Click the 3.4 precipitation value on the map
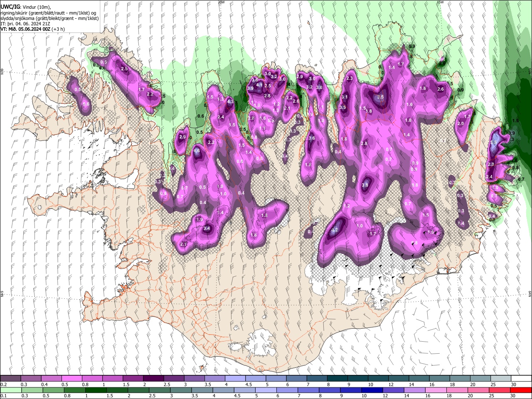 (x=207, y=228)
